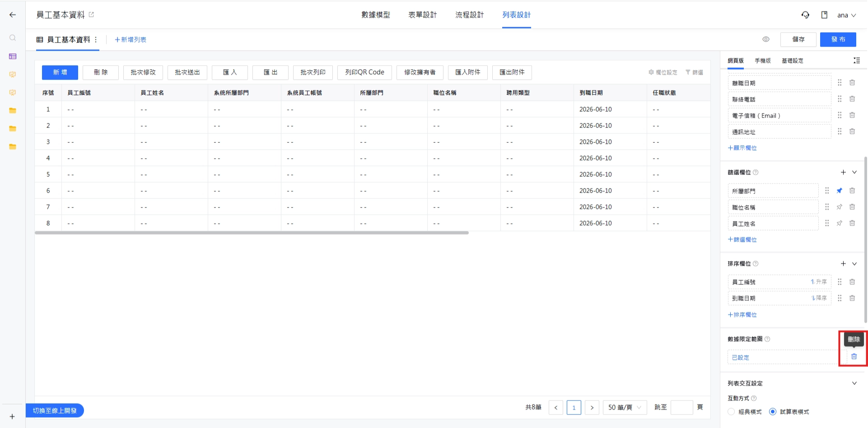This screenshot has height=428, width=868.
Task: Click +排序欄位 link
Action: [x=742, y=315]
